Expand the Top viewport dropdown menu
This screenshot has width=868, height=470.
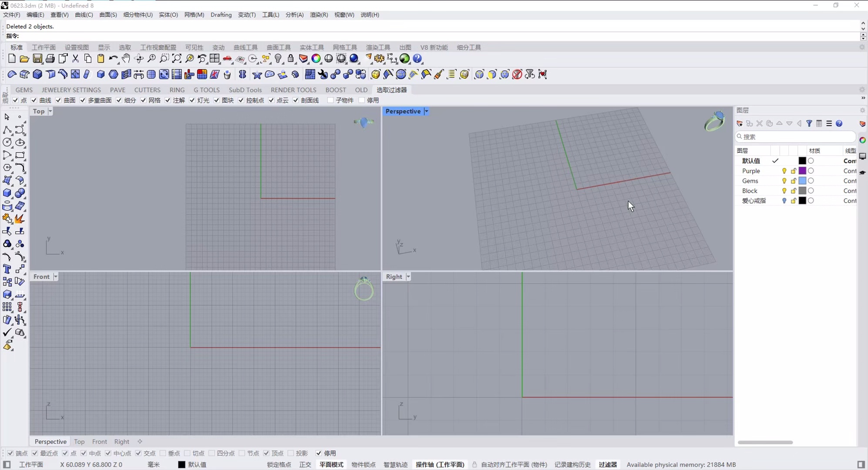click(x=49, y=111)
